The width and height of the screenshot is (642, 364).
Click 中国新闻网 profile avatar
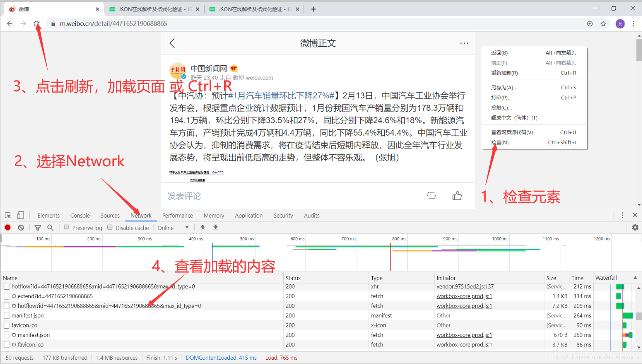click(178, 71)
